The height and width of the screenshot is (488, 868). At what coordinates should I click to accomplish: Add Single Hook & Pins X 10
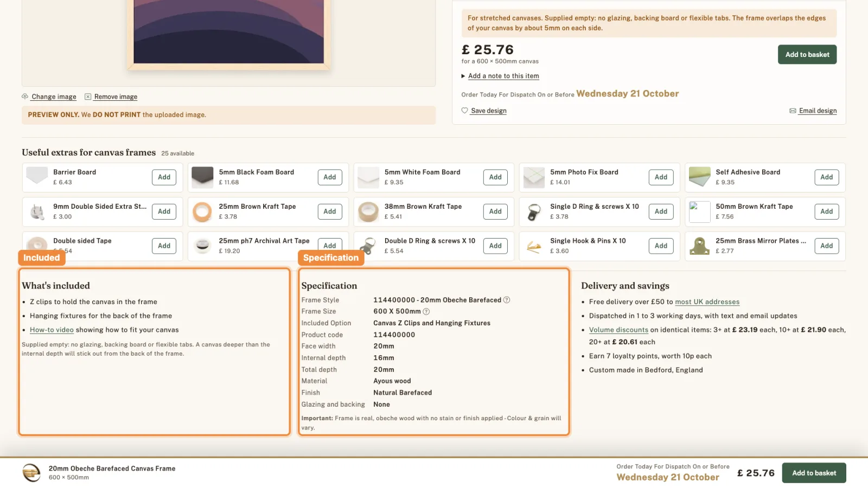click(661, 246)
